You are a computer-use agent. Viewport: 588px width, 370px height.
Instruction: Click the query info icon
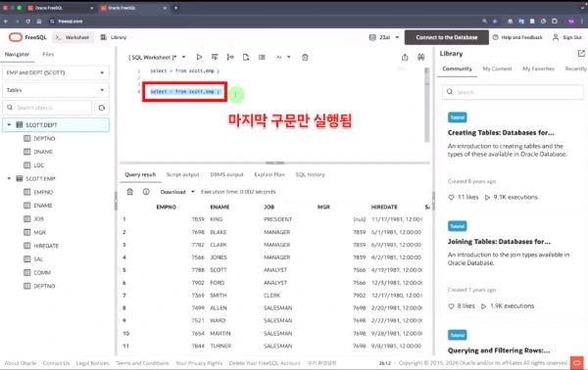[146, 192]
